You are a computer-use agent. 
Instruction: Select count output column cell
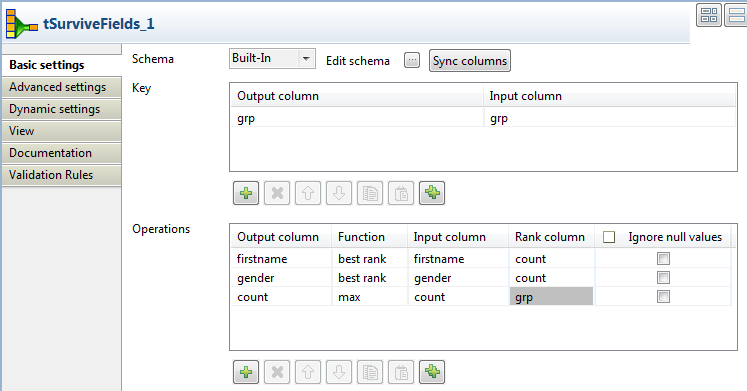(282, 297)
